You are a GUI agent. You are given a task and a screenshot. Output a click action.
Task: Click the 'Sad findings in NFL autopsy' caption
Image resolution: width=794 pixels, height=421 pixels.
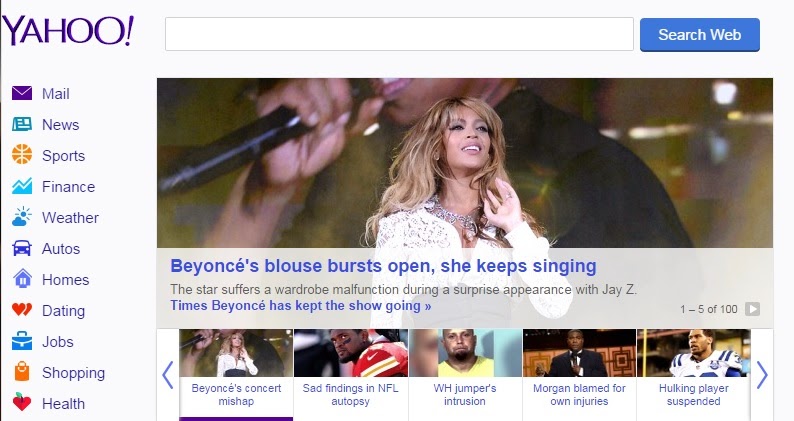coord(350,395)
